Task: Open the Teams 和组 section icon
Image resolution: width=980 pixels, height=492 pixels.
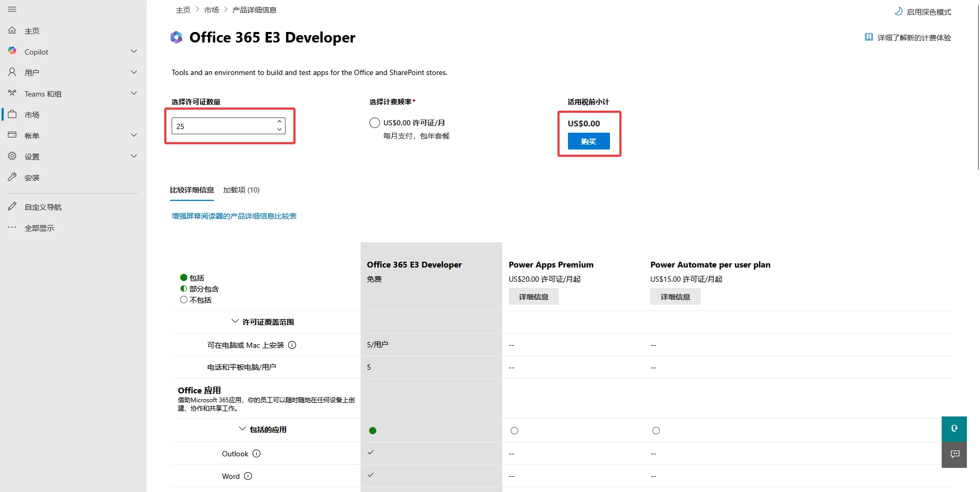Action: tap(12, 93)
